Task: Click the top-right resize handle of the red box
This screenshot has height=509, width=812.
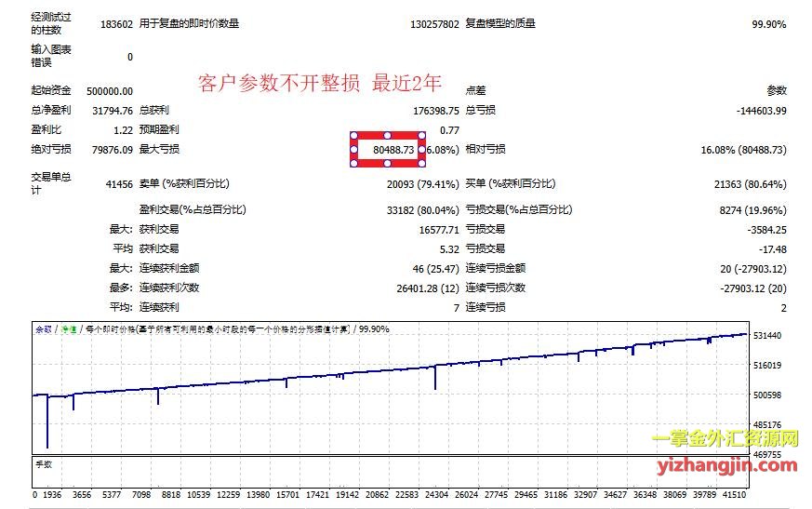Action: [x=422, y=135]
